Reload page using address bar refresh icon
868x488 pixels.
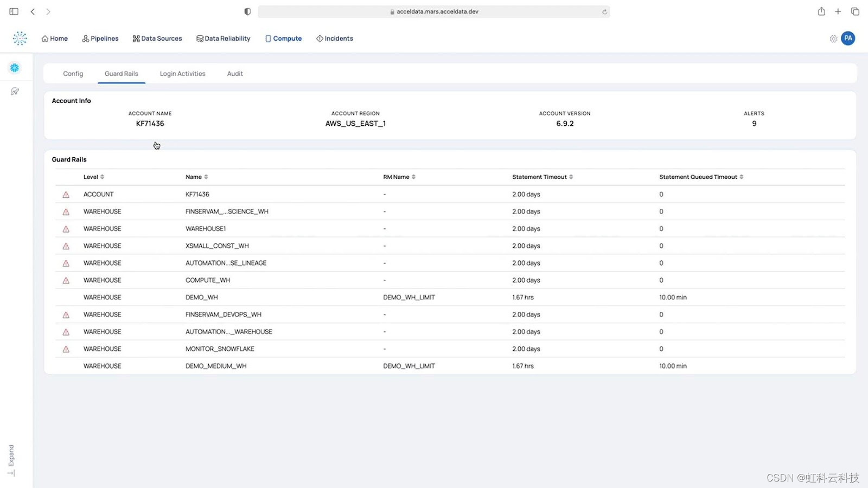coord(604,11)
